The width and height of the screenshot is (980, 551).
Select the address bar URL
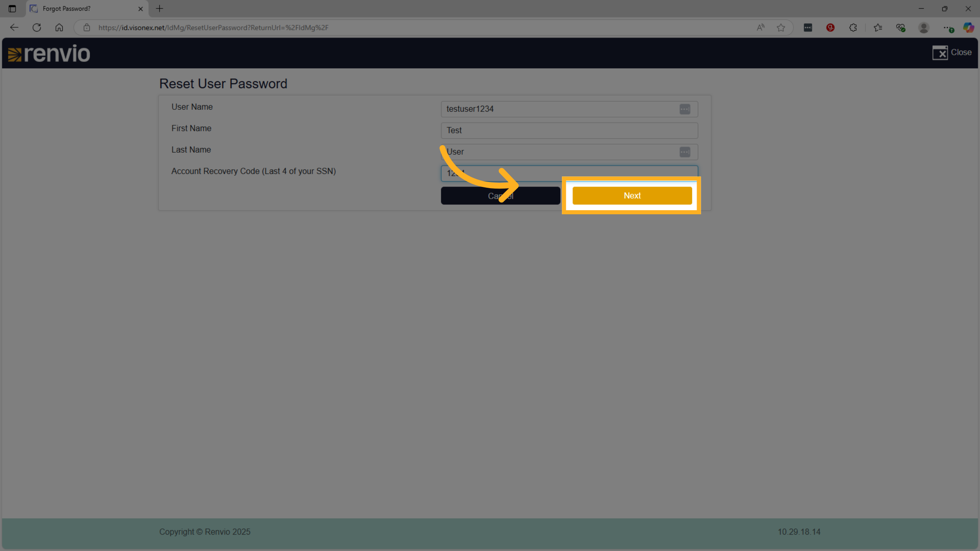tap(213, 28)
